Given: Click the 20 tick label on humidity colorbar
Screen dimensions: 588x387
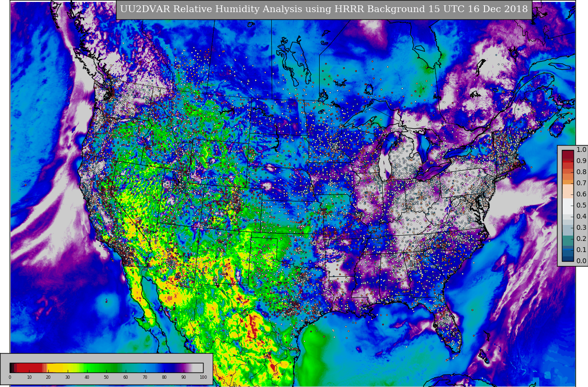Looking at the screenshot, I should pyautogui.click(x=48, y=377).
